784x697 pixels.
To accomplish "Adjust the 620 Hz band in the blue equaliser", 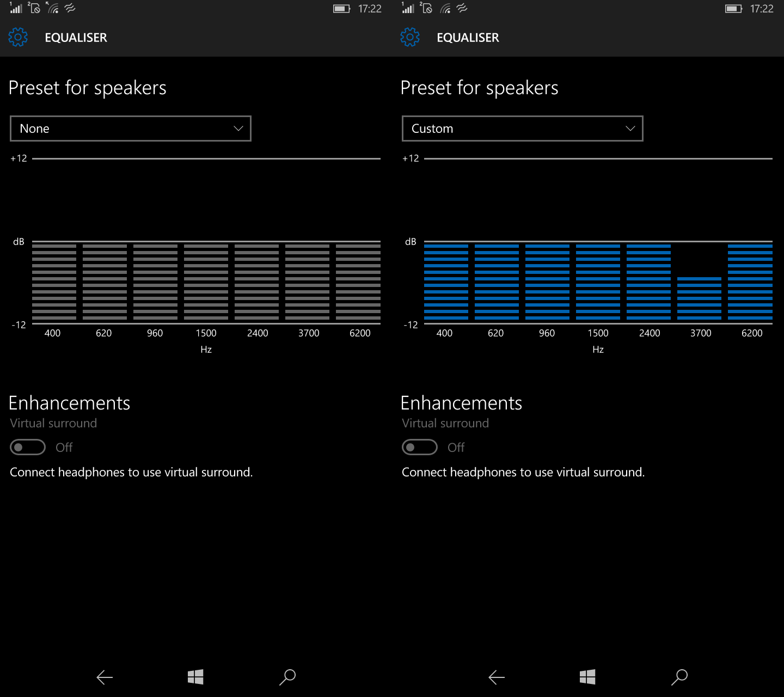I will [x=497, y=282].
